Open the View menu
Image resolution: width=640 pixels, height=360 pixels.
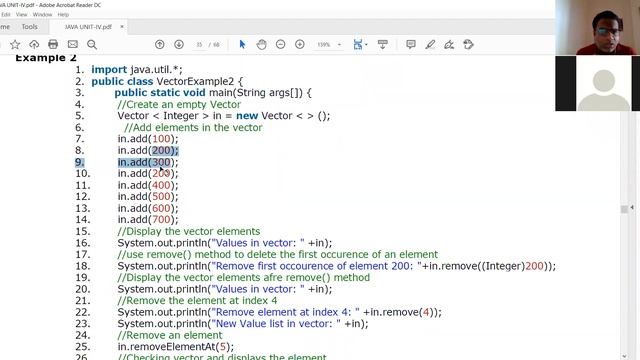21,15
